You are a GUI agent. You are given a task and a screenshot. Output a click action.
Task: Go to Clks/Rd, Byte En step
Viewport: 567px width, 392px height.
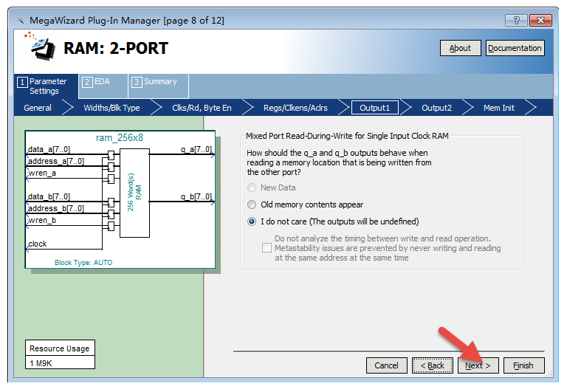[202, 108]
